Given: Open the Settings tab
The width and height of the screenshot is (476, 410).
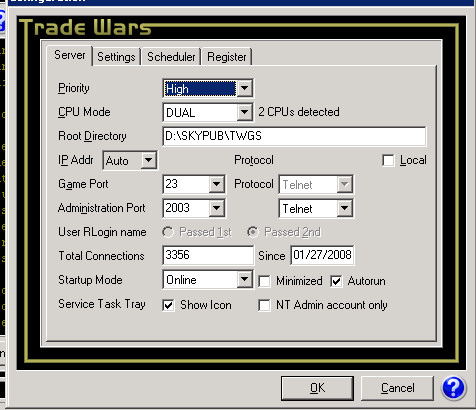Looking at the screenshot, I should click(116, 57).
